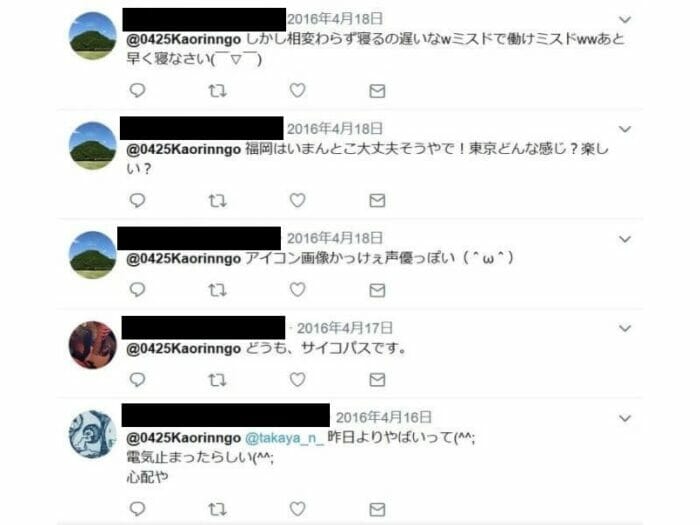Reply to the 福岡はいまんとこ tweet
The image size is (700, 525).
point(137,200)
